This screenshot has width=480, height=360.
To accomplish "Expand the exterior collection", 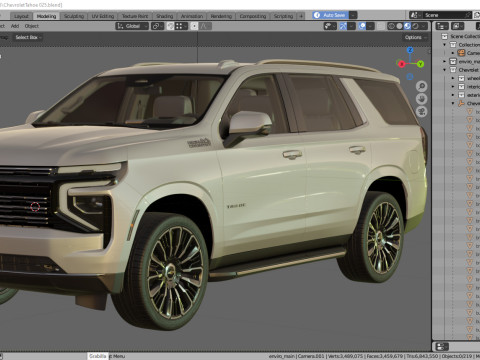I will (x=453, y=95).
